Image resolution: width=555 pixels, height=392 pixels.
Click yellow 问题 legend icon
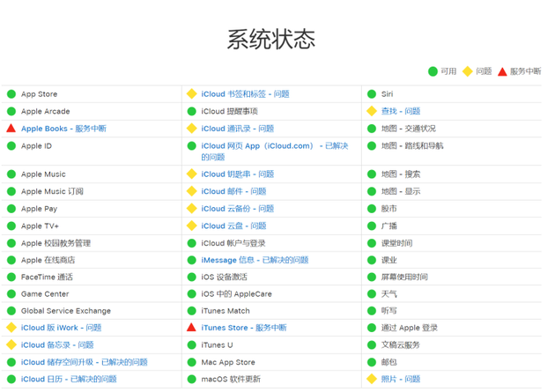point(468,71)
